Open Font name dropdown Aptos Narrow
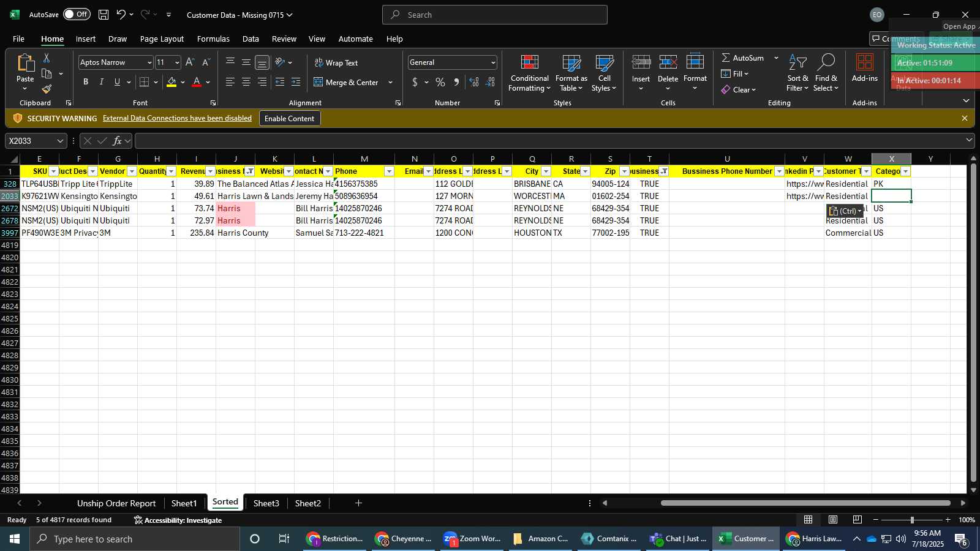Viewport: 980px width, 551px height. (149, 62)
